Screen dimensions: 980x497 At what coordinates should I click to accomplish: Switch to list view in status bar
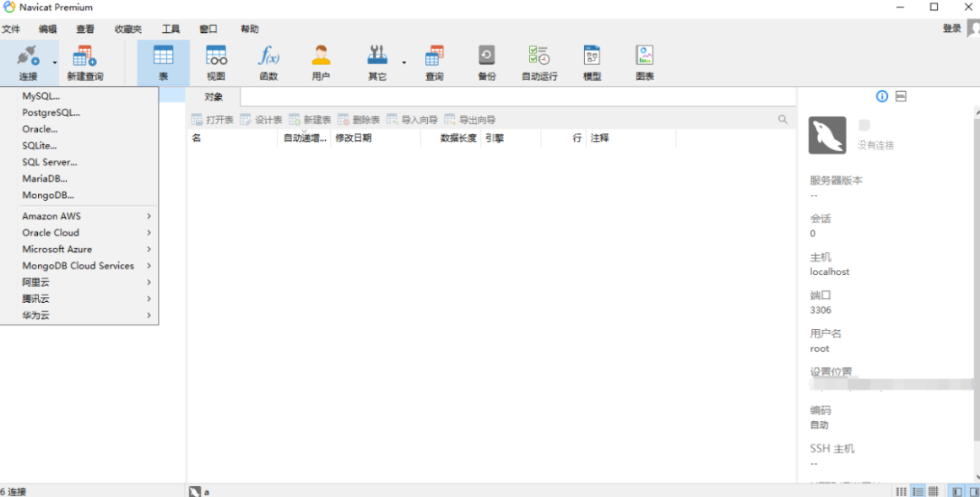tap(918, 491)
